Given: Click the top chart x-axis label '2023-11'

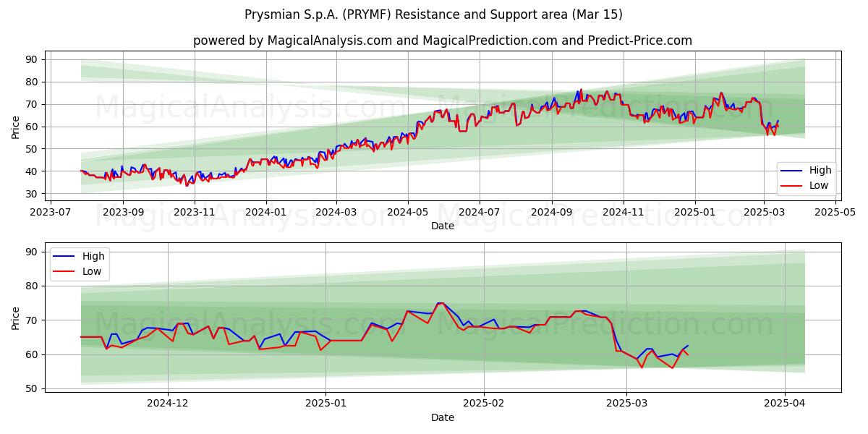Looking at the screenshot, I should coord(195,213).
